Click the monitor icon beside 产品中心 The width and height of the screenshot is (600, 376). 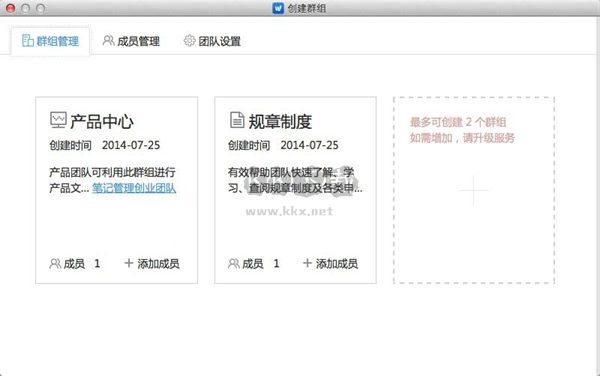point(58,120)
